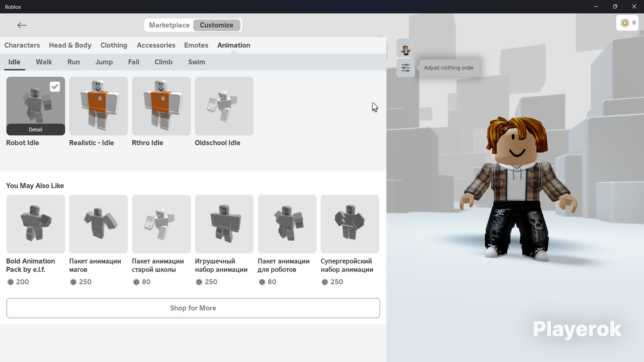Click the You May Also Like heading

tap(35, 186)
